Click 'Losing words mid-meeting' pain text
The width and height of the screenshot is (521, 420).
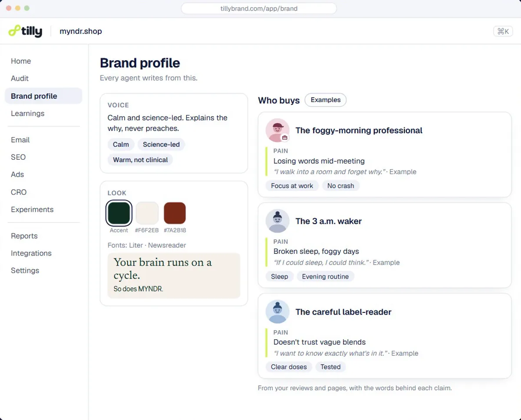319,161
